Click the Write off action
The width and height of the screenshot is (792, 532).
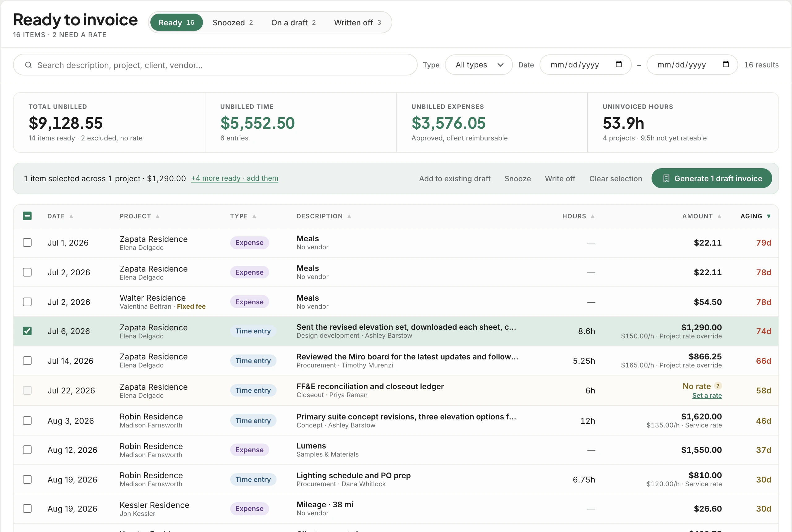tap(560, 178)
